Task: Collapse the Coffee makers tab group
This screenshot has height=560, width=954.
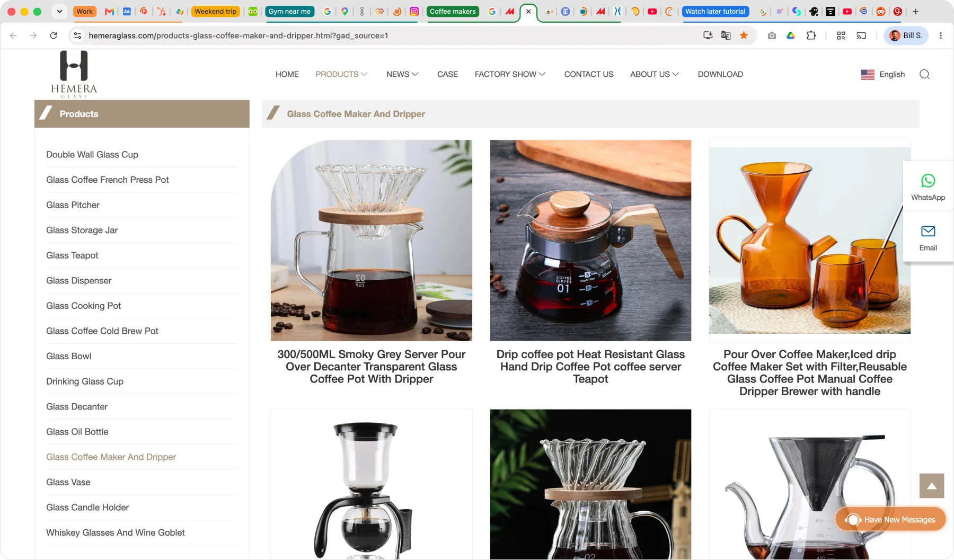Action: click(453, 11)
